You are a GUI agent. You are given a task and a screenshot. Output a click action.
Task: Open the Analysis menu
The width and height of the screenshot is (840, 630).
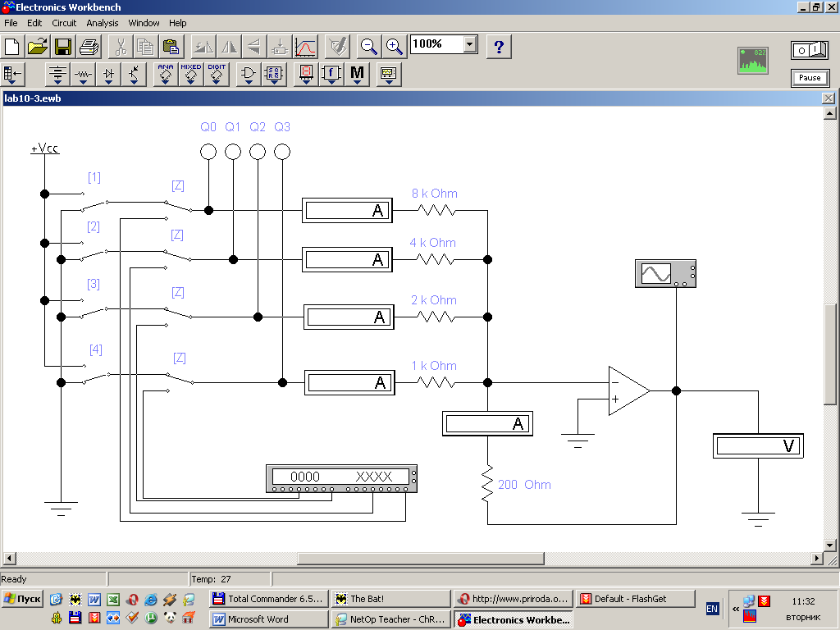coord(103,23)
